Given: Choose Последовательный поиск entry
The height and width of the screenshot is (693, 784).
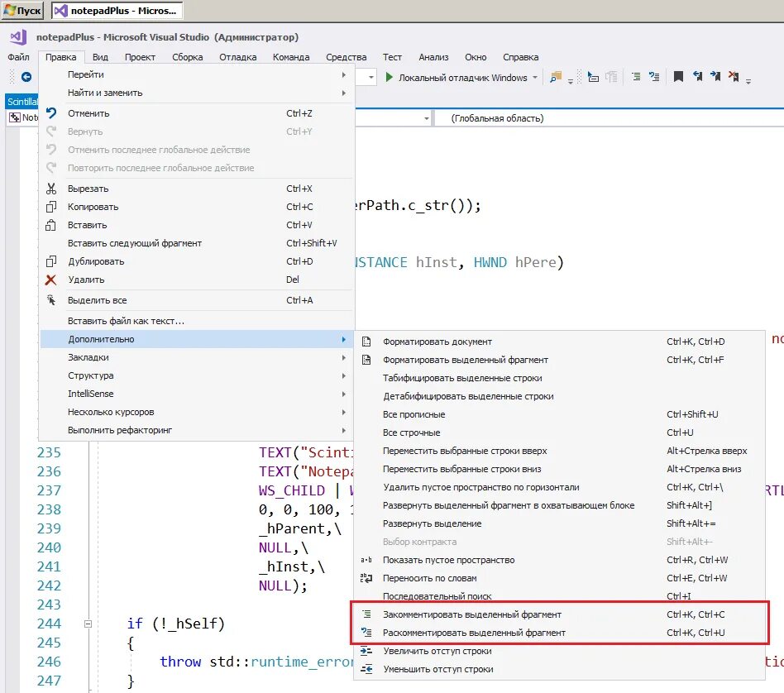Looking at the screenshot, I should click(560, 596).
